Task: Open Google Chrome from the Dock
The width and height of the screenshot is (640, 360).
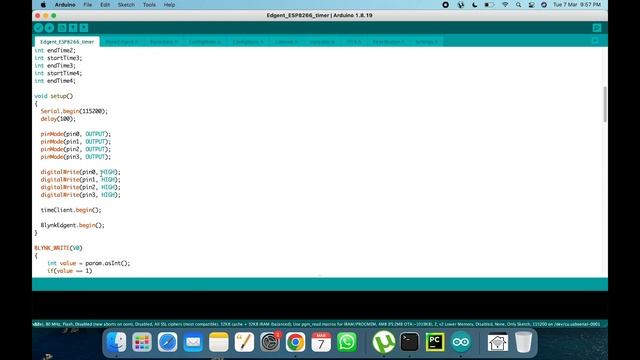Action: coord(296,342)
